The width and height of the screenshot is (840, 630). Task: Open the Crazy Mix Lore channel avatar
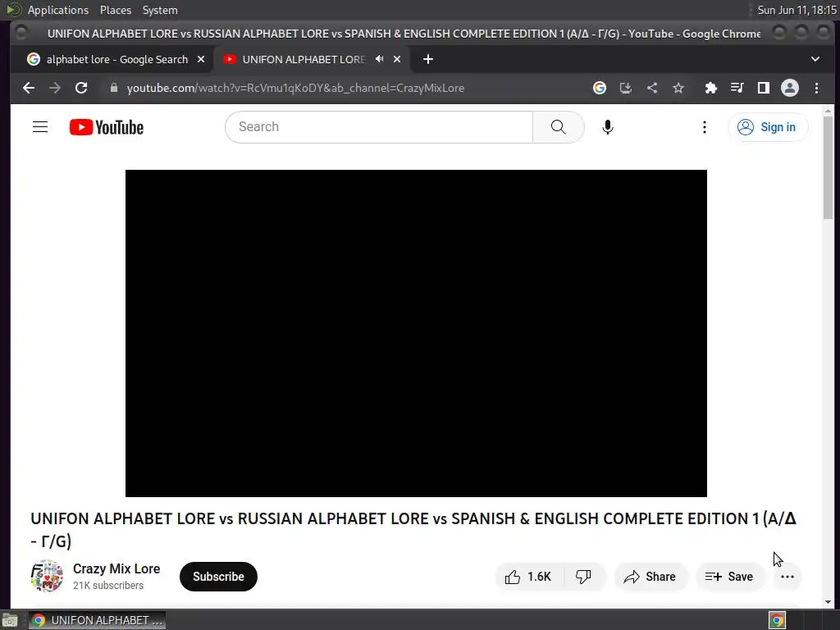pyautogui.click(x=47, y=576)
